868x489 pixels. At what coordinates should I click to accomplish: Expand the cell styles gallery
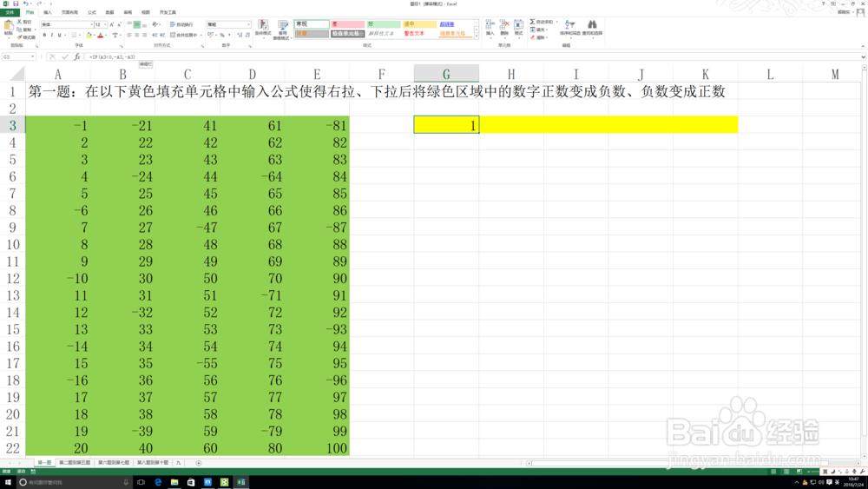pyautogui.click(x=477, y=36)
